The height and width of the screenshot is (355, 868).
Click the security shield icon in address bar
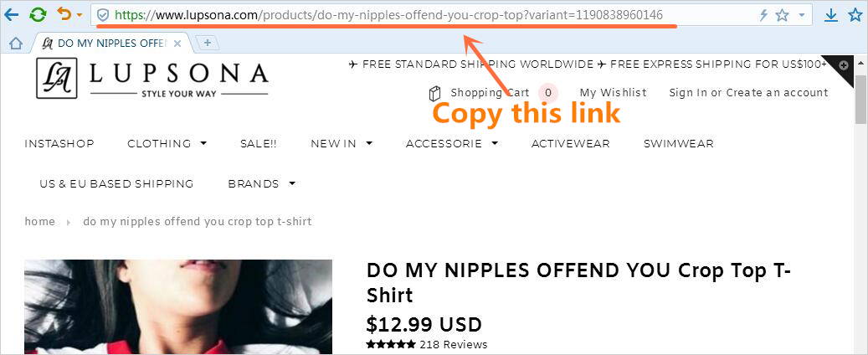click(x=102, y=16)
